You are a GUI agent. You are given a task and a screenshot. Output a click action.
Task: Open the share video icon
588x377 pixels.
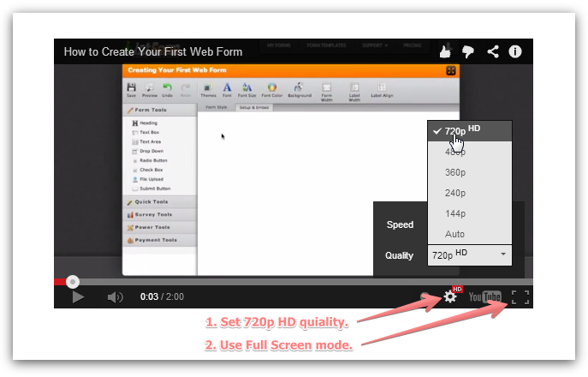(493, 51)
